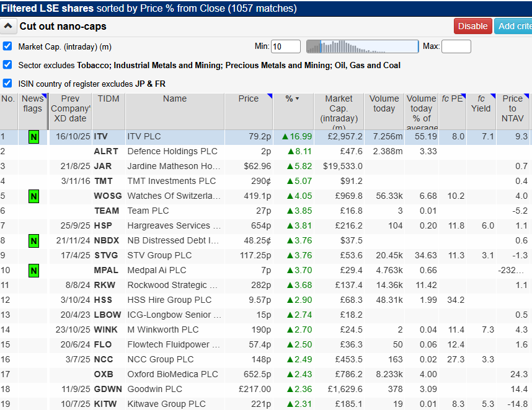
Task: Click the 7.3 fc Yield for WINK
Action: point(488,329)
